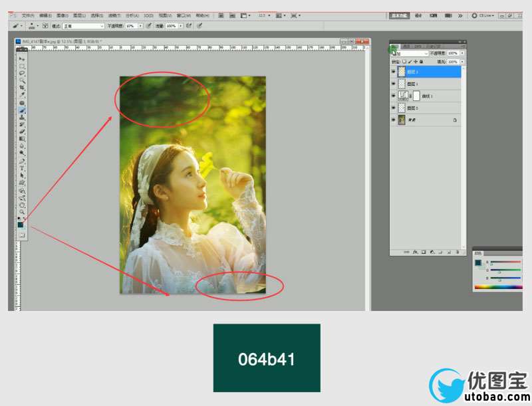Toggle lock transparent pixels in Layers panel
This screenshot has height=406, width=532.
point(404,62)
